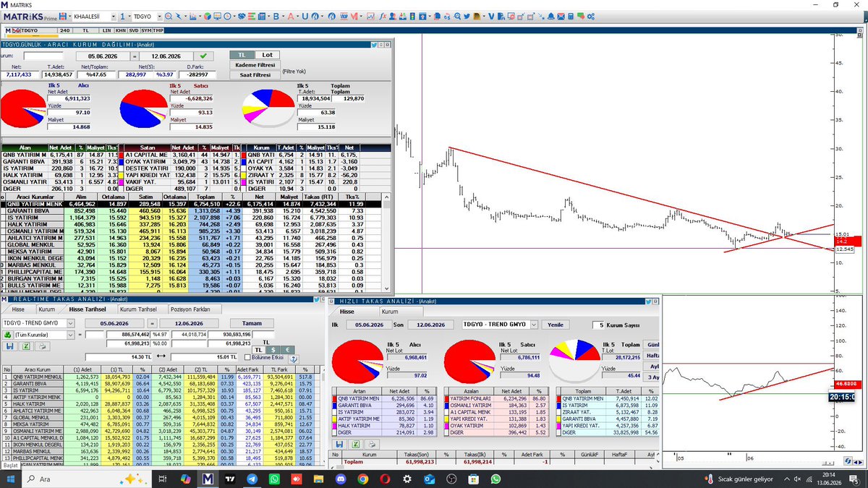Click the line chart icon beside fx
The height and width of the screenshot is (488, 868).
click(370, 16)
